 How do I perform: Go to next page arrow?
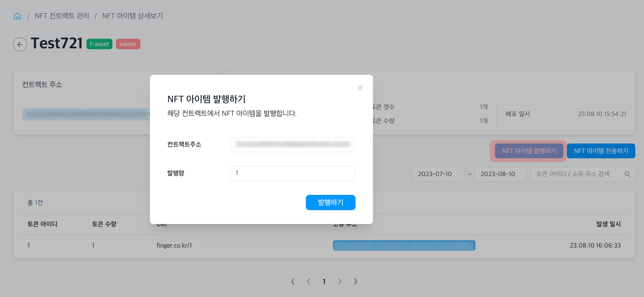click(x=339, y=282)
